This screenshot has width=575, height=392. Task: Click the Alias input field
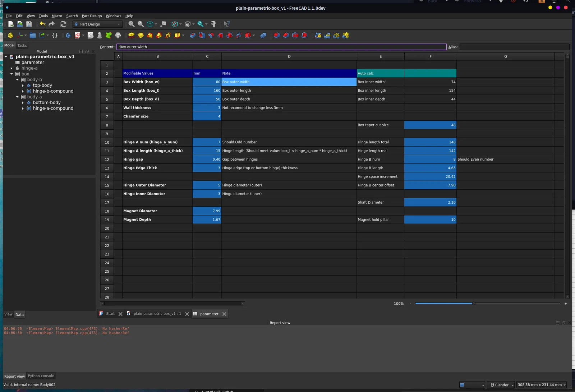[x=514, y=47]
